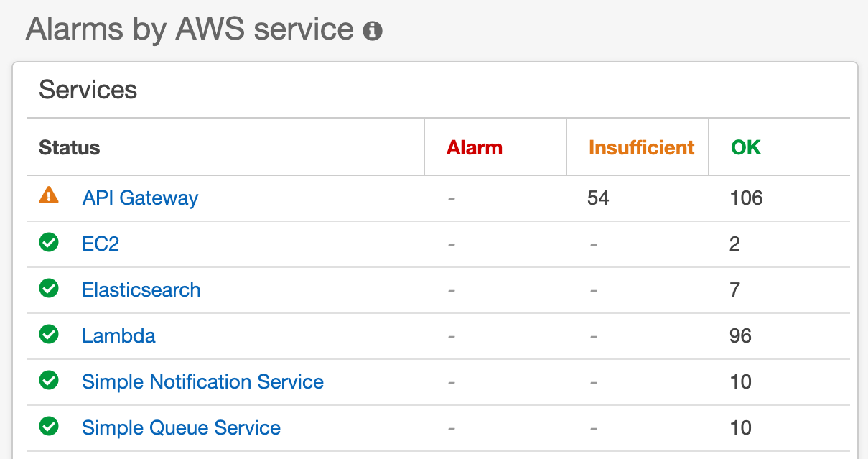Click the green check icon next to EC2
Screen dimensions: 868x459
pyautogui.click(x=49, y=244)
